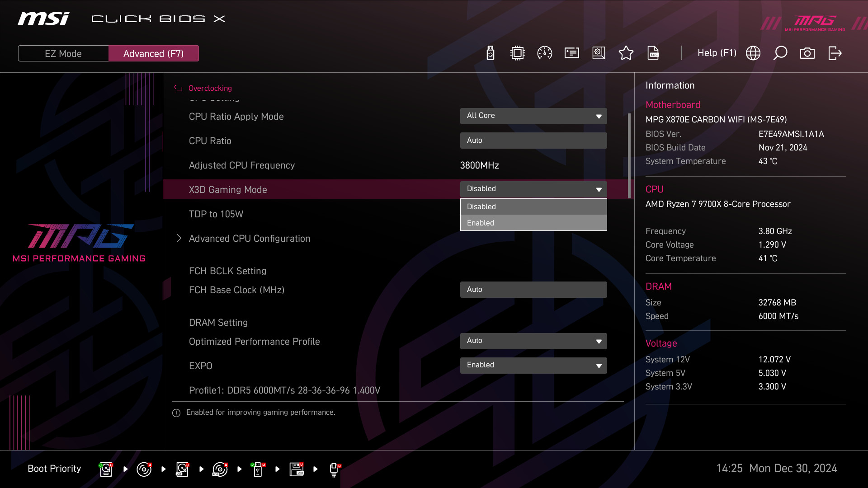The image size is (868, 488).
Task: Open the hardware monitor gear board icon
Action: (599, 53)
